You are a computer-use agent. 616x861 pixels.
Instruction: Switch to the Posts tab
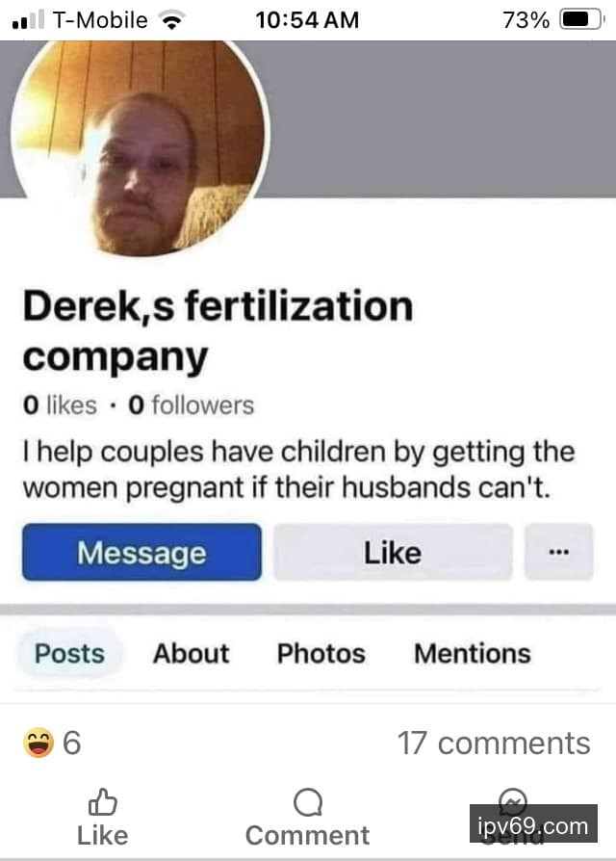click(69, 653)
